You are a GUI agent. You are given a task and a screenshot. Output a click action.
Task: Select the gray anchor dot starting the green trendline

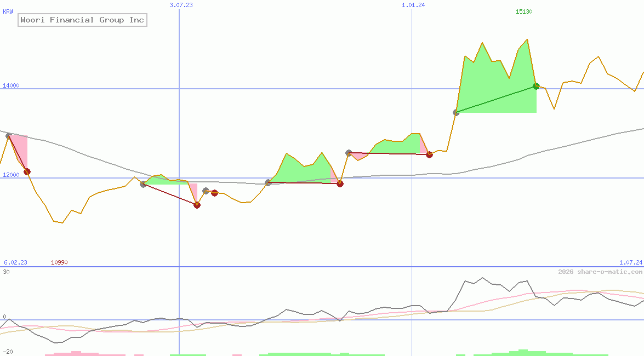(456, 112)
